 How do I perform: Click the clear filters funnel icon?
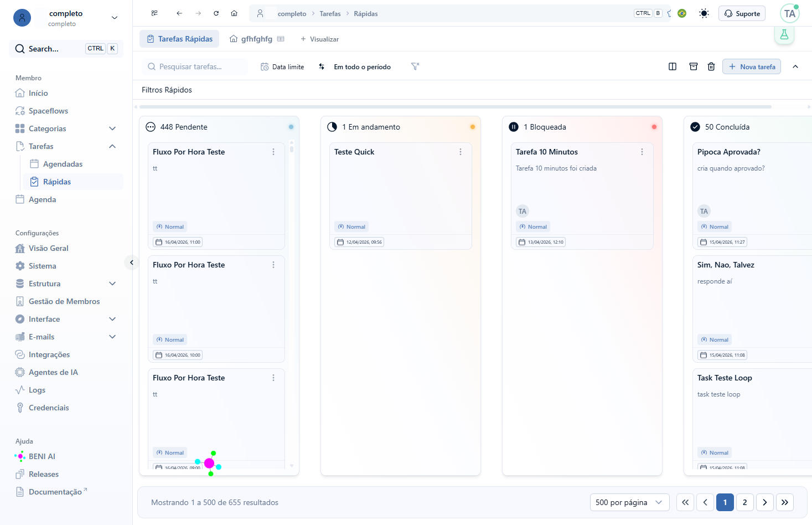[415, 66]
